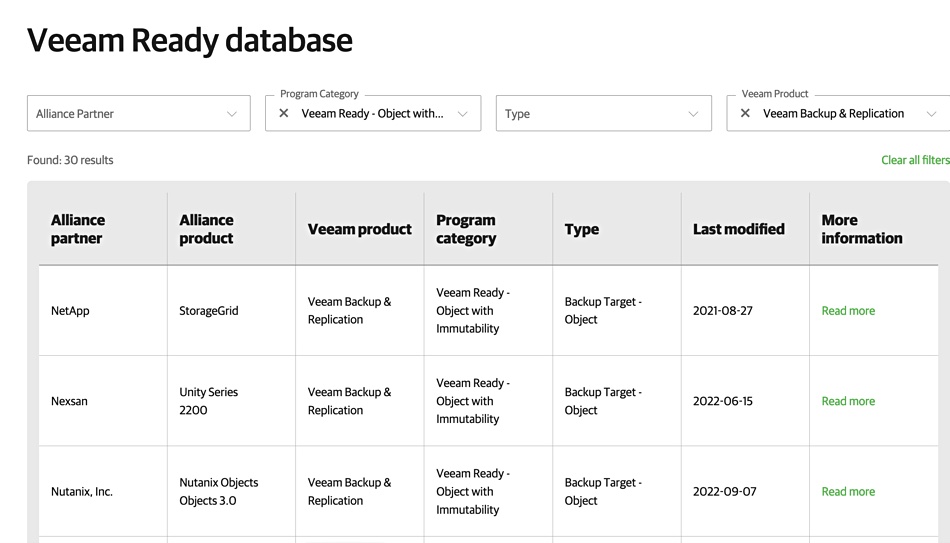
Task: Click Nexsan row Veeam Backup & Replication cell
Action: [360, 401]
